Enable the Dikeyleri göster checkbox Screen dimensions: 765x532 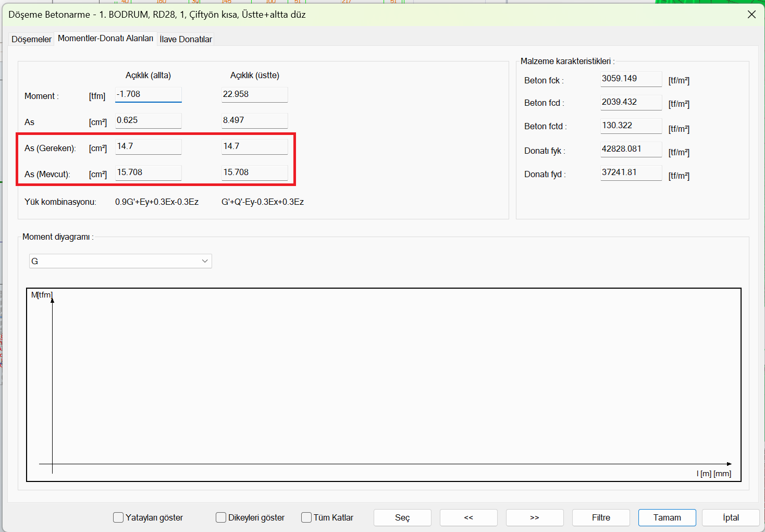[221, 517]
